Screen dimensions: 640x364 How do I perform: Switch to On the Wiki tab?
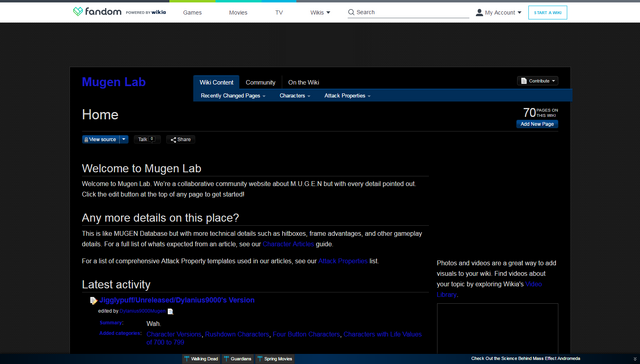click(303, 82)
